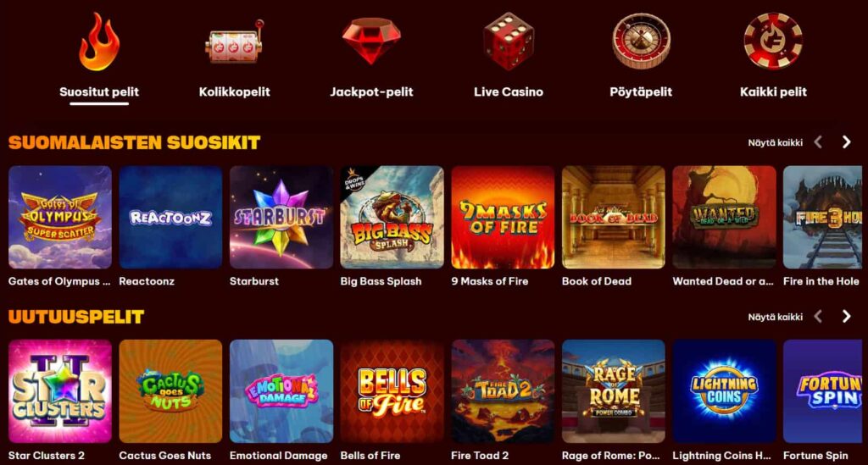This screenshot has height=465, width=868.
Task: Choose the red dice Live Casino icon
Action: click(x=509, y=41)
